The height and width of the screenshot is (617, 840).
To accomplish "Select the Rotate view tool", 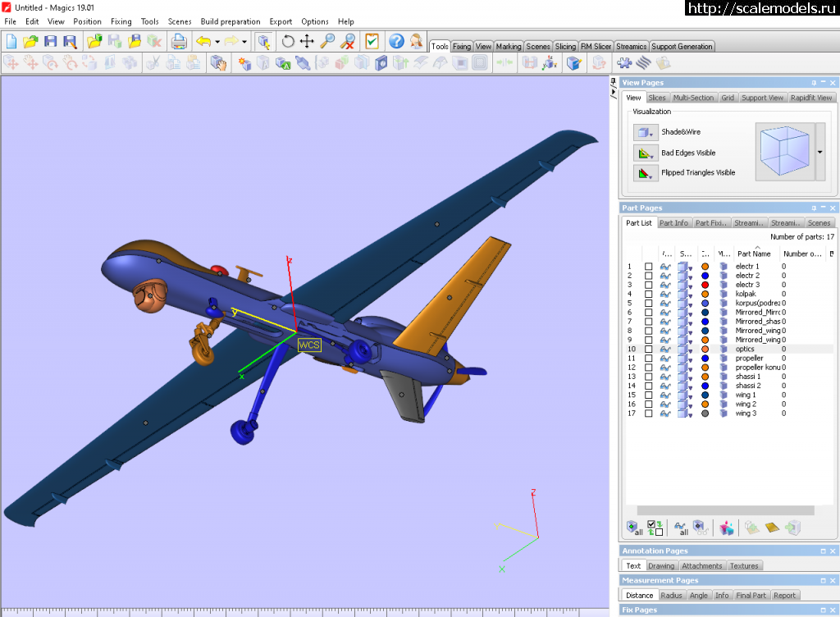I will click(x=288, y=41).
